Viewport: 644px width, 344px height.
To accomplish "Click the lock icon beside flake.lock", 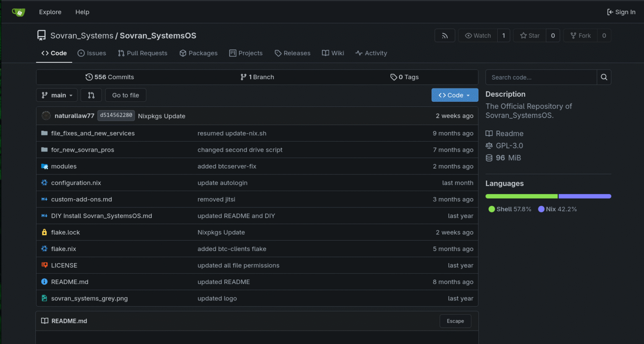I will click(44, 232).
